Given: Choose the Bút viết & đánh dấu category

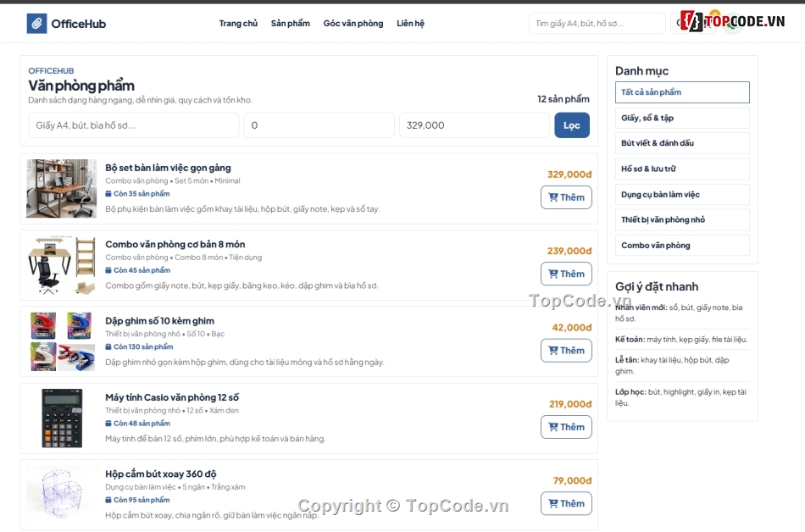Looking at the screenshot, I should pos(682,143).
